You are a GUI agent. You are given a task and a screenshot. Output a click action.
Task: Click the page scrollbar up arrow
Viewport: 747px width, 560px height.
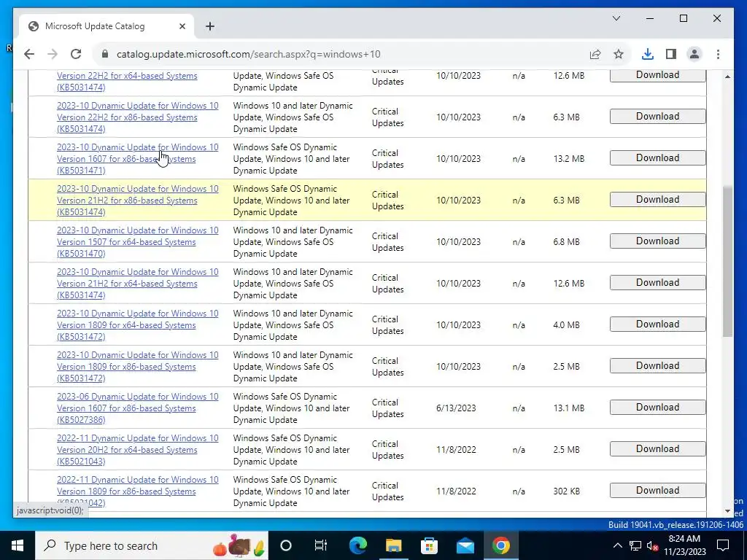click(727, 76)
